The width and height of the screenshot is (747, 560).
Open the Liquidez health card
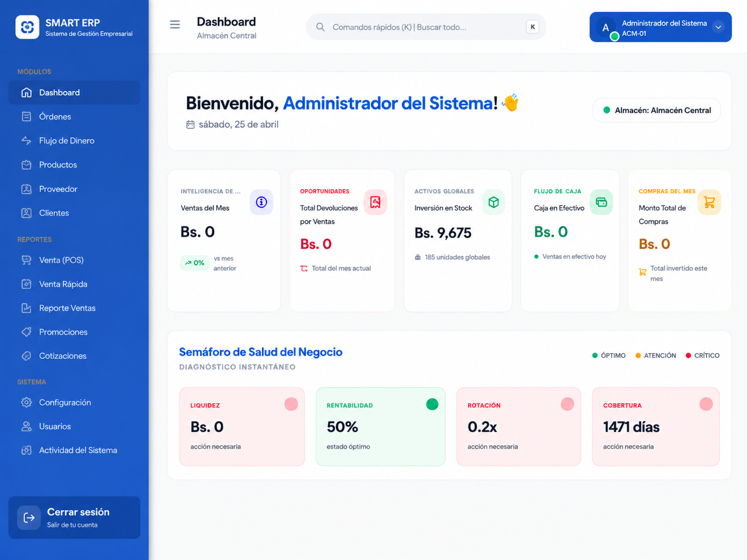tap(242, 426)
